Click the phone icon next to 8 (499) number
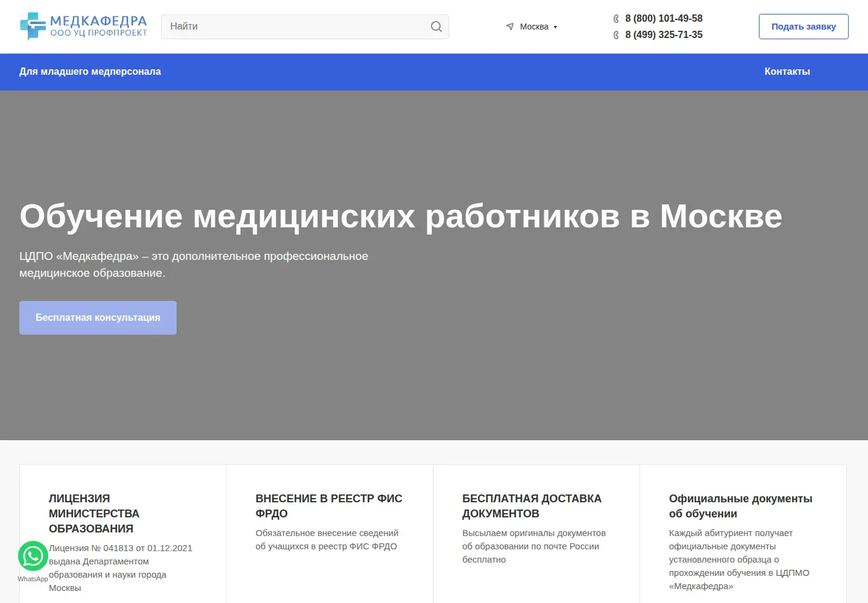868x603 pixels. [616, 35]
